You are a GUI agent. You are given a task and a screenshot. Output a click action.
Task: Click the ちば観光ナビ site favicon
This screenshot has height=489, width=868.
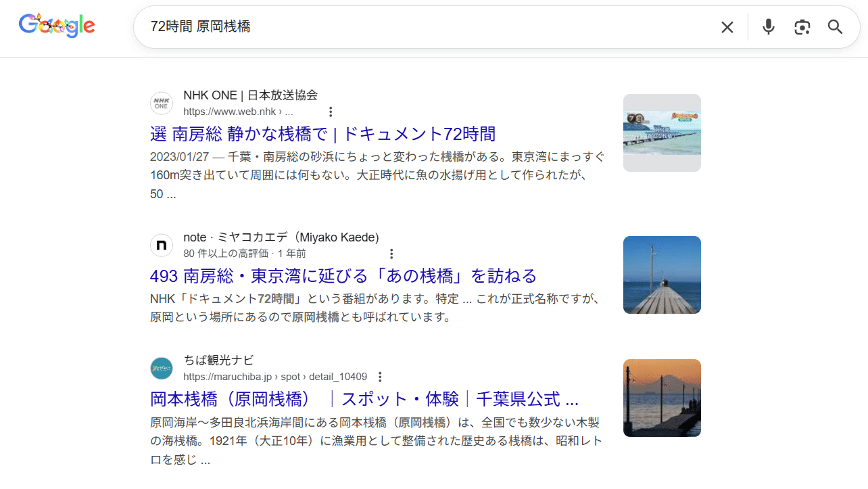(x=162, y=369)
